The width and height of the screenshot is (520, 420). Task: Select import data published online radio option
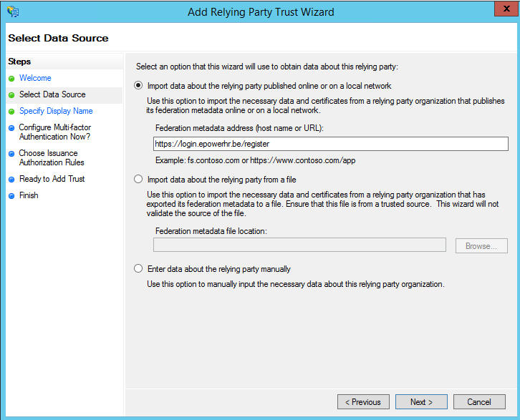[138, 85]
